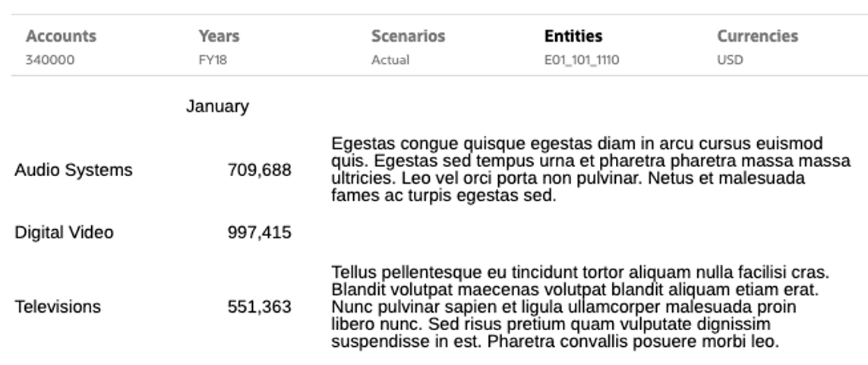Open the Entities dimension selector
This screenshot has width=868, height=365.
tap(573, 36)
